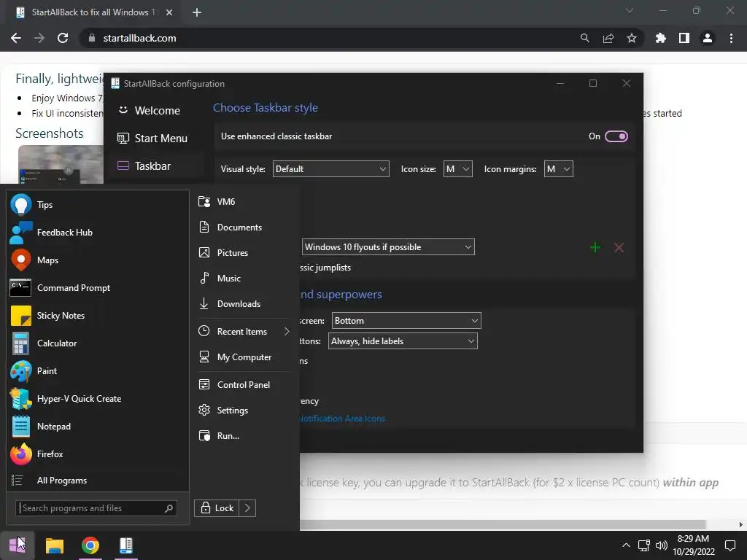
Task: Bookmark this page star icon
Action: [x=632, y=38]
